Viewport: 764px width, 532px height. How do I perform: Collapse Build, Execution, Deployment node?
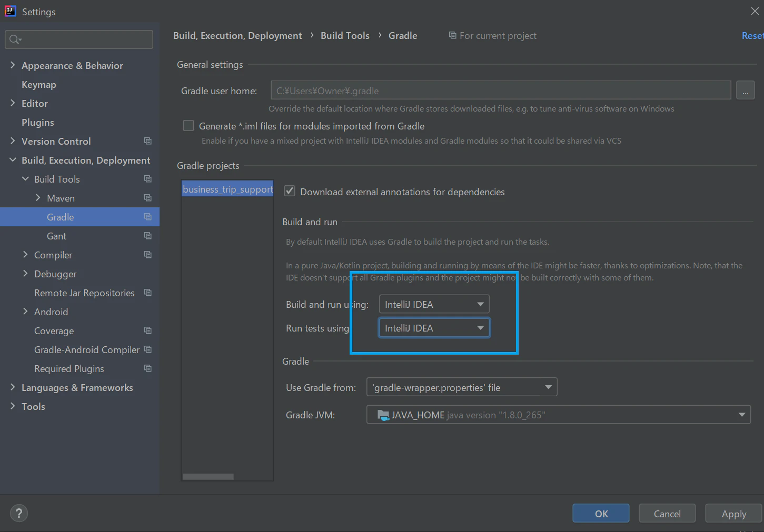[13, 160]
